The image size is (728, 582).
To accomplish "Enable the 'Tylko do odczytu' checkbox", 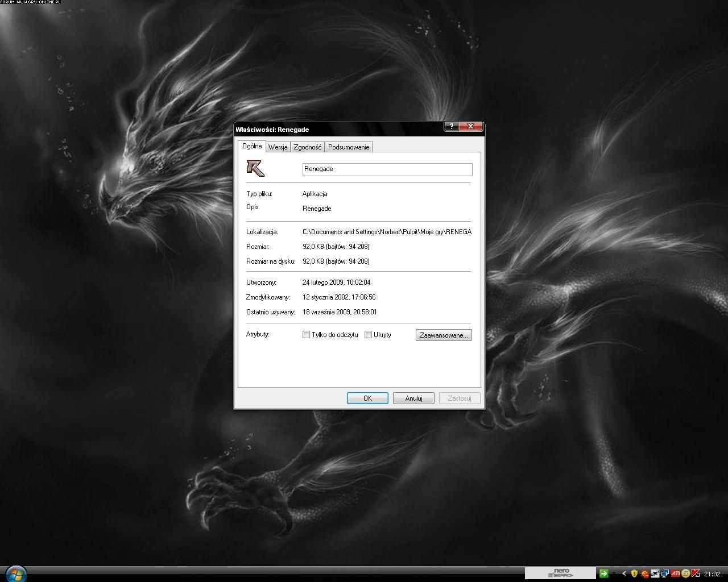I will [x=306, y=335].
